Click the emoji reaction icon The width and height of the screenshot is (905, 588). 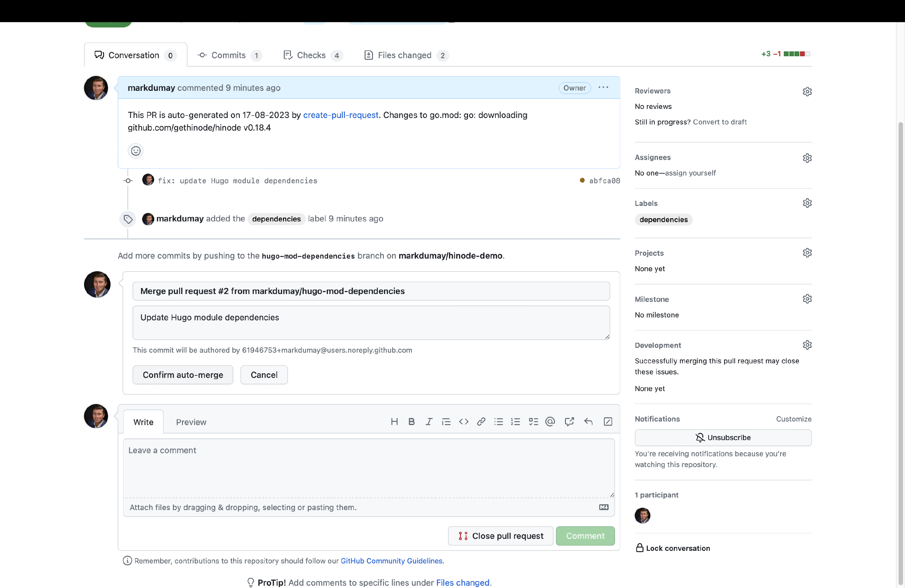(135, 150)
